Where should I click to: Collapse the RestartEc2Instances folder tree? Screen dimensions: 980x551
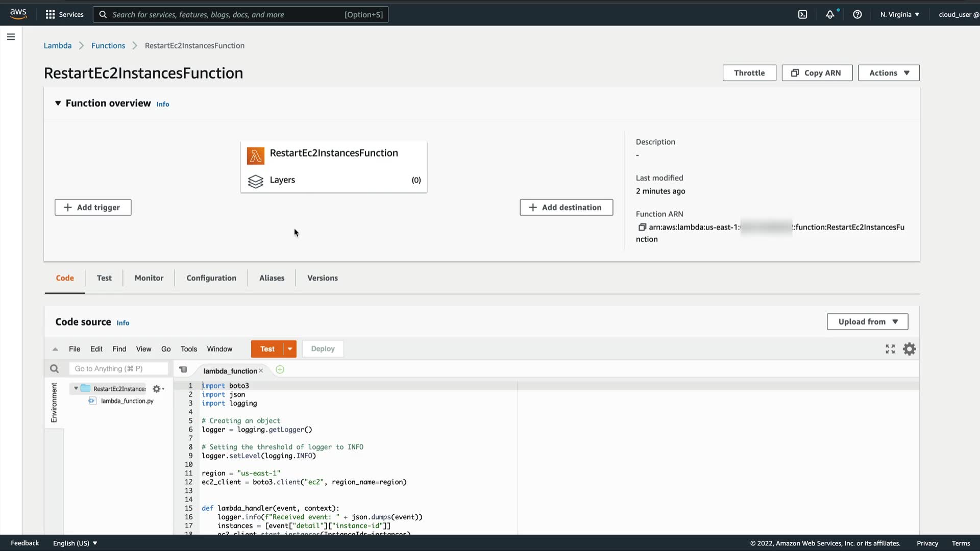pos(76,389)
